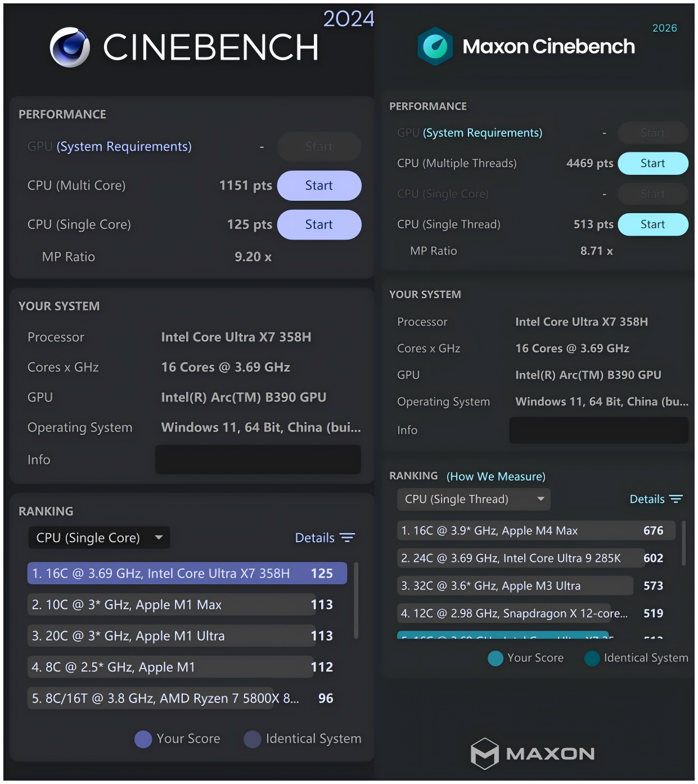This screenshot has height=784, width=698.
Task: Click the Details filter icon in Cinebench 2026
Action: click(x=676, y=499)
